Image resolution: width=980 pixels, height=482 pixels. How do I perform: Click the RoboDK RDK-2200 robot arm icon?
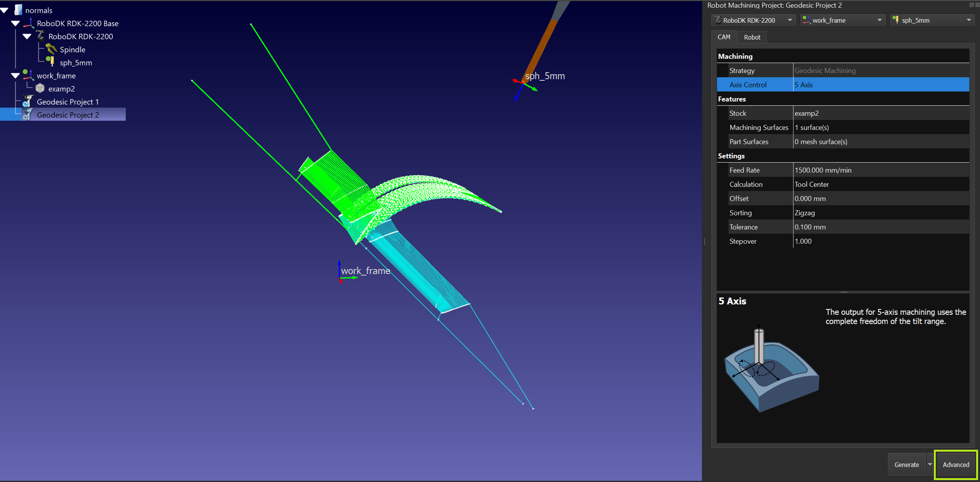[40, 36]
